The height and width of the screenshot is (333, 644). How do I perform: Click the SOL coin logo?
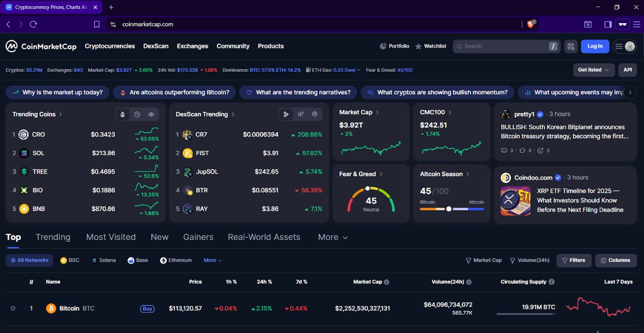24,153
